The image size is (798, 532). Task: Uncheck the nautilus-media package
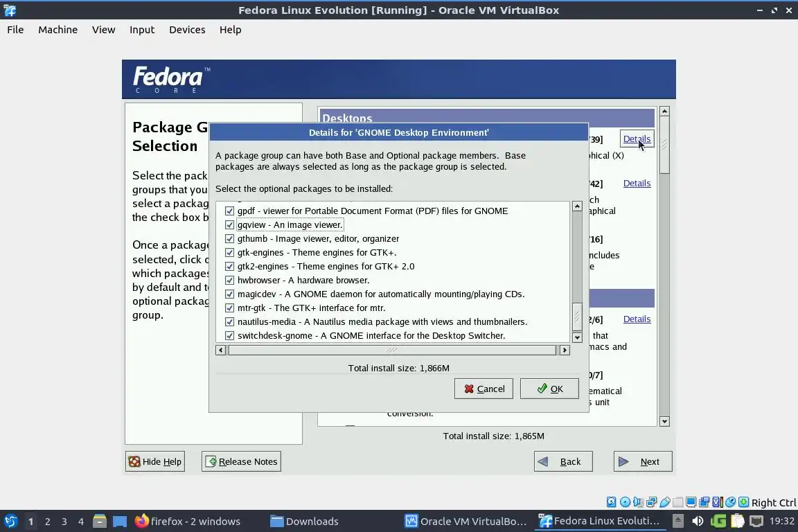click(229, 321)
